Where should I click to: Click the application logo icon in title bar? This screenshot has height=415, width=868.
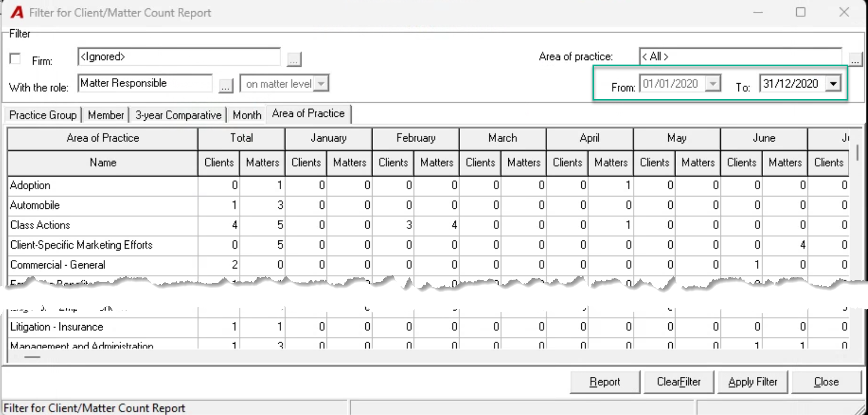point(16,12)
